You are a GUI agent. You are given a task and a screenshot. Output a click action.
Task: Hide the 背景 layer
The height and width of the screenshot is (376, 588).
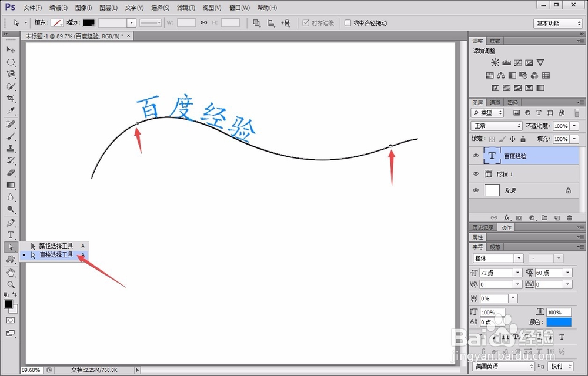(476, 190)
